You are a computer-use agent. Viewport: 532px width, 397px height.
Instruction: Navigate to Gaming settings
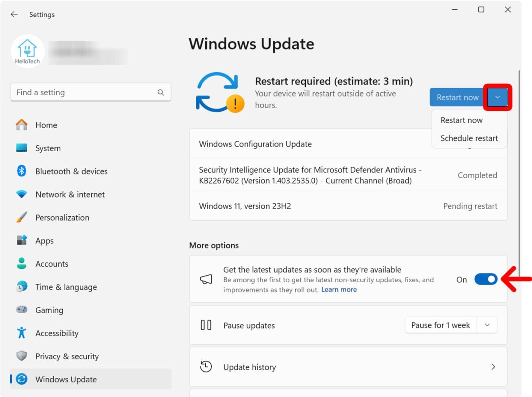tap(49, 310)
